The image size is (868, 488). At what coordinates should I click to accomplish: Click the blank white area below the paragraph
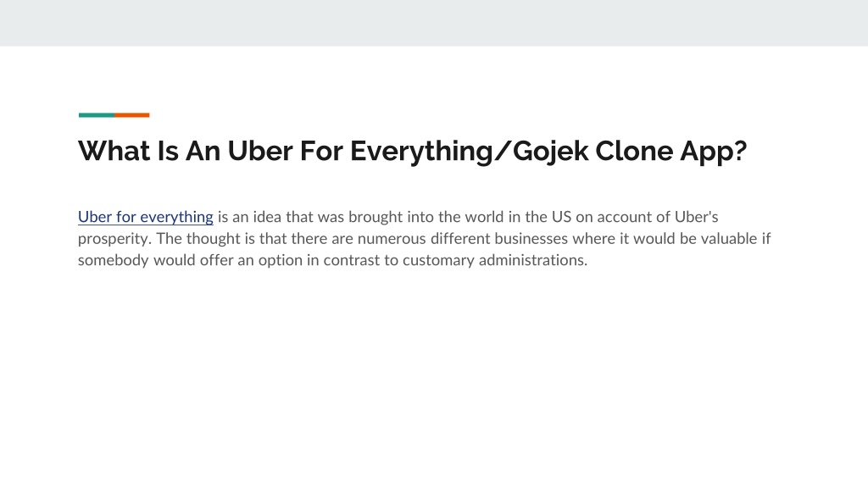pos(434,376)
